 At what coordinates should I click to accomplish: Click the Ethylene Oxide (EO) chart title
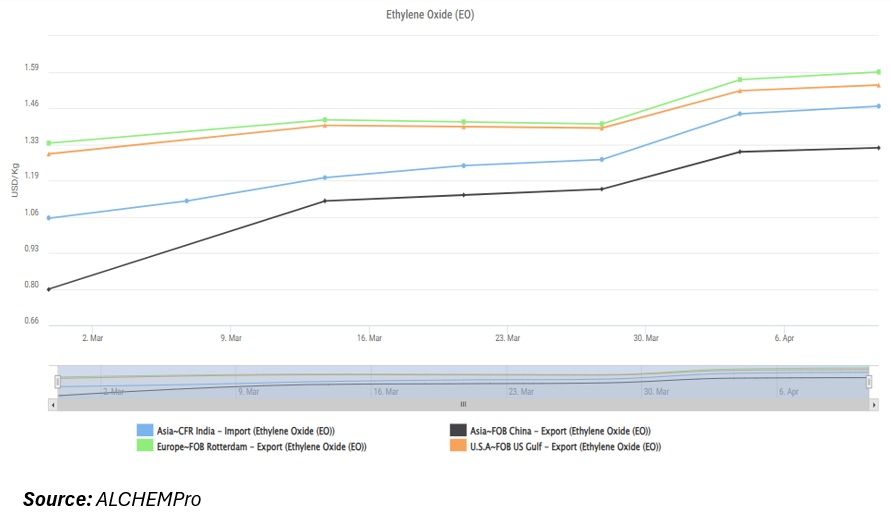[x=430, y=15]
